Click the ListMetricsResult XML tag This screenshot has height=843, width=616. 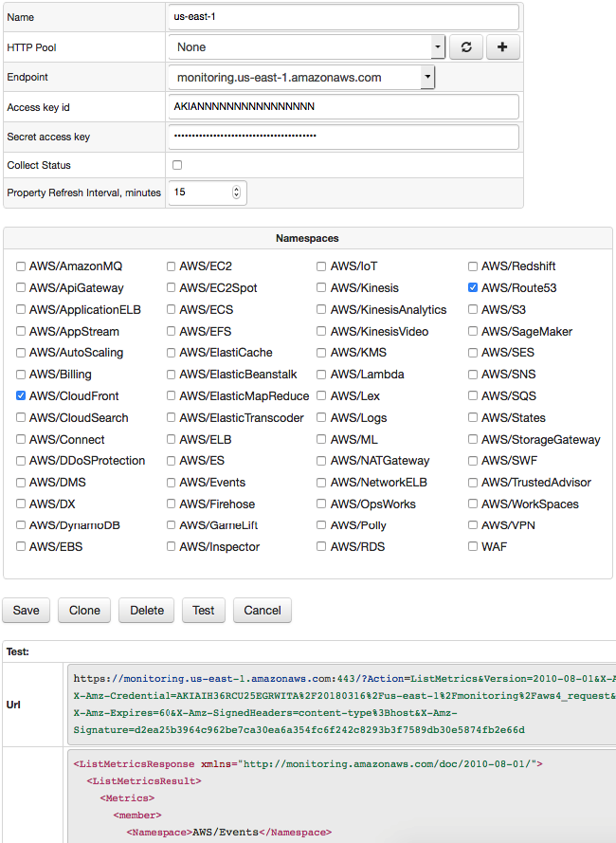pos(144,781)
